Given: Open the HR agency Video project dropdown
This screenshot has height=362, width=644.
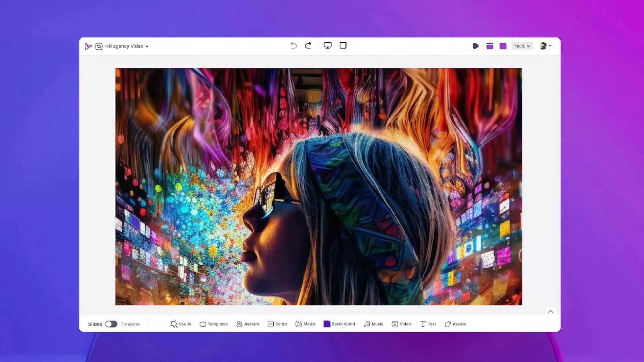Looking at the screenshot, I should pos(127,47).
